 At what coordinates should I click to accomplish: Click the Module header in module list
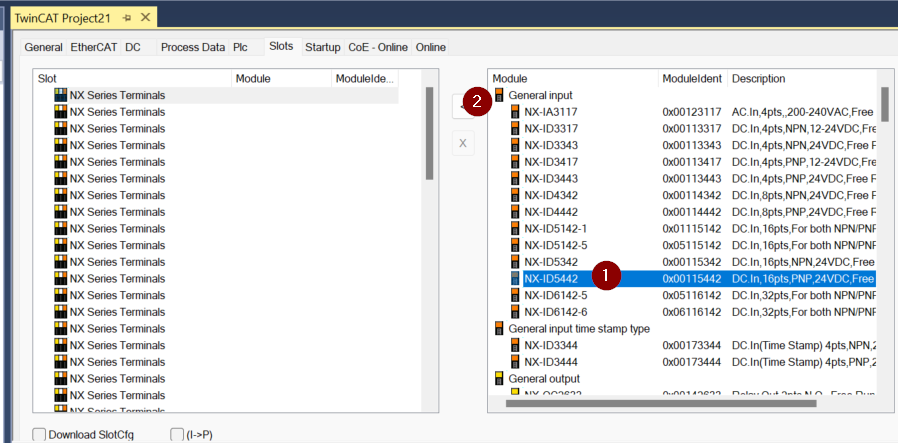pos(573,78)
